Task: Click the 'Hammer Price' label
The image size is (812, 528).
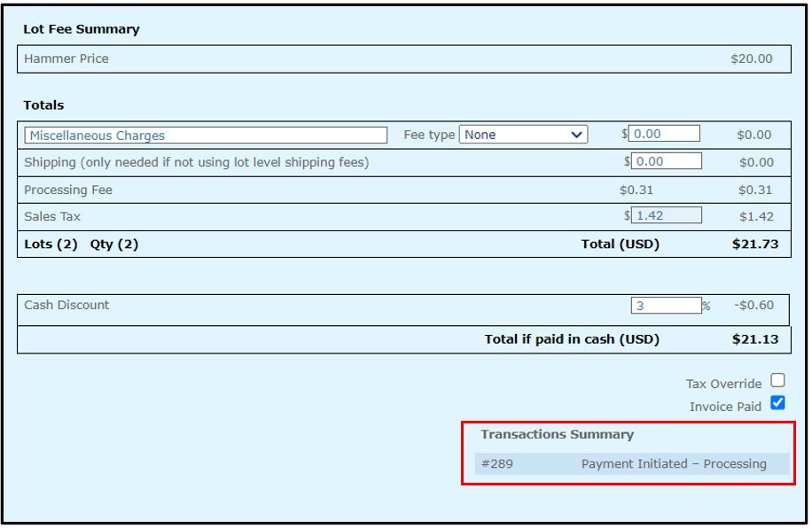Action: tap(66, 59)
